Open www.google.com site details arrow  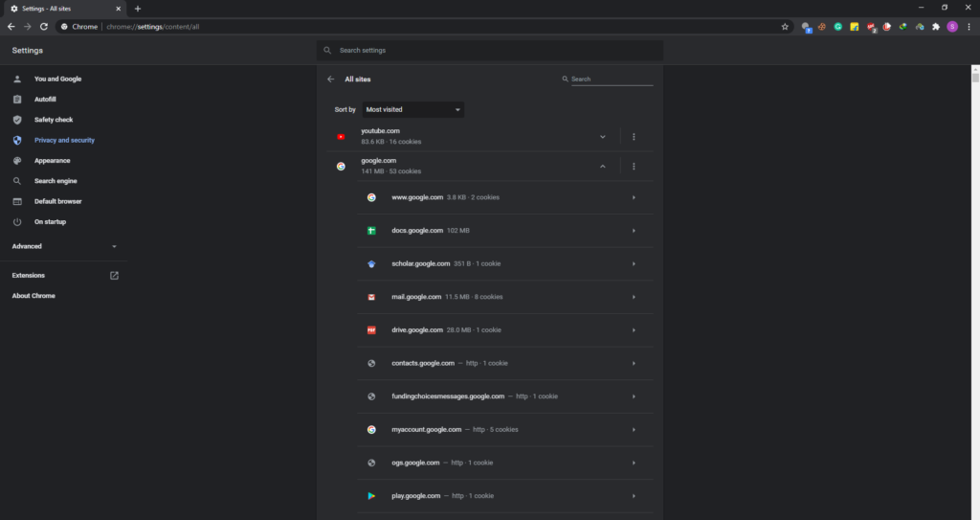(x=634, y=197)
